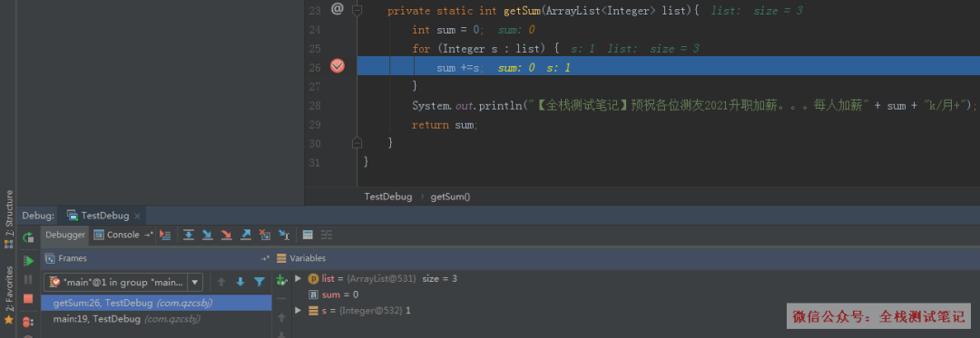Click the Run to Cursor icon
This screenshot has height=338, width=980.
tap(284, 235)
